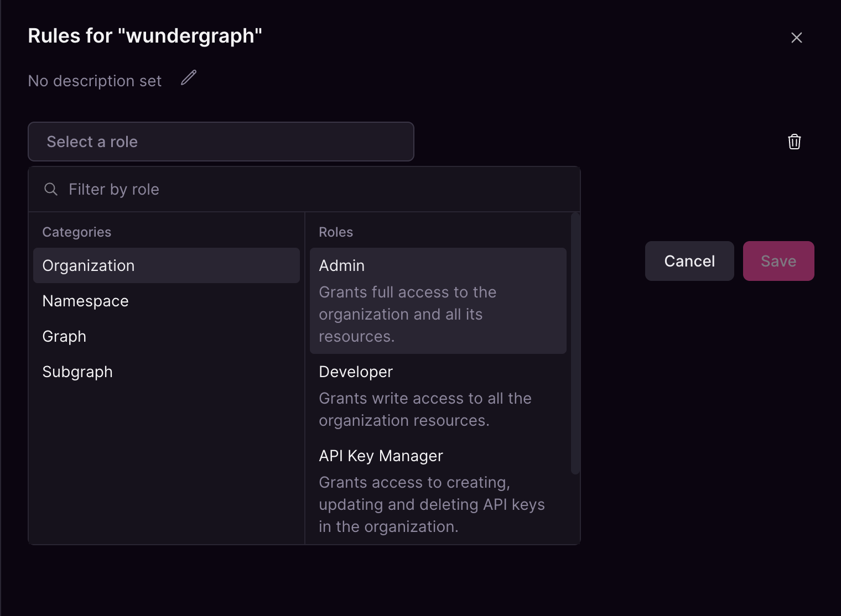
Task: Choose the Graph category
Action: [x=64, y=336]
